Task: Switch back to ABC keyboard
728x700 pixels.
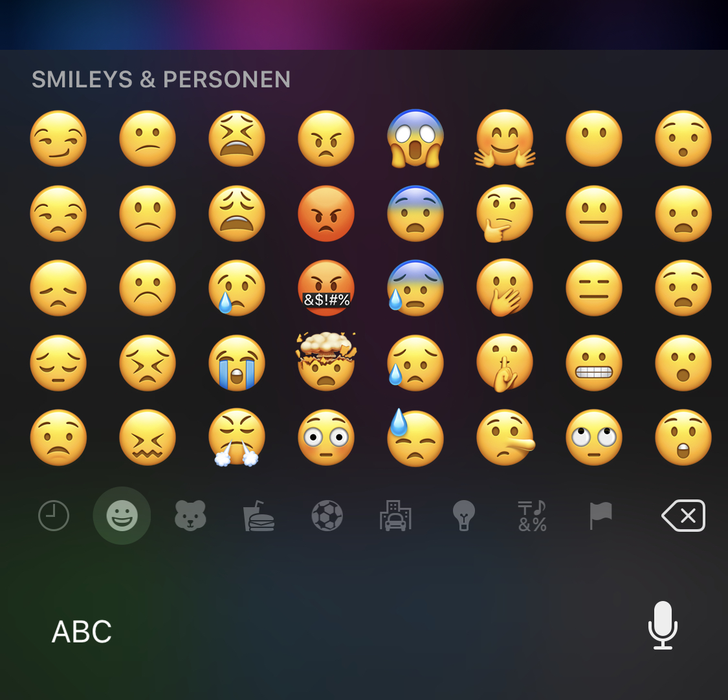Action: pos(82,631)
